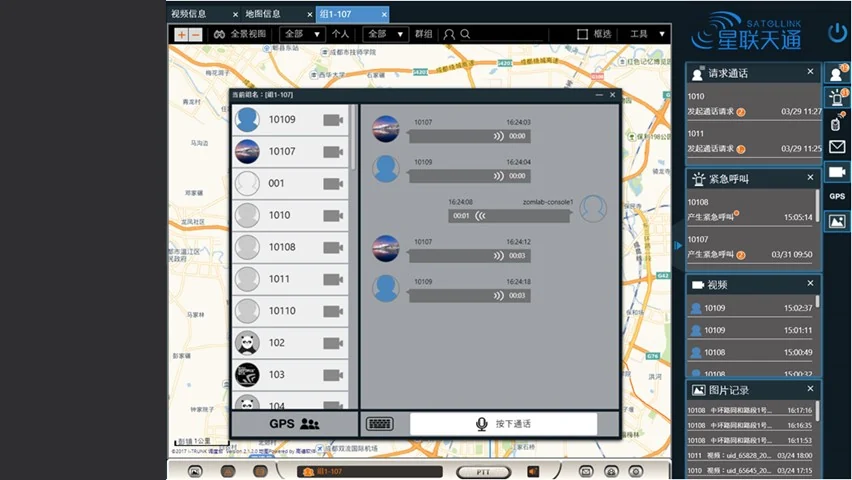Click video camera icon for member 1011
Viewport: 852px width, 480px height.
coord(333,279)
